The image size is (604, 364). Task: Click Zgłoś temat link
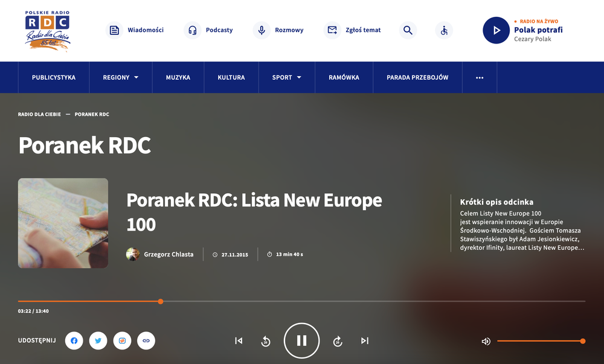pyautogui.click(x=352, y=30)
